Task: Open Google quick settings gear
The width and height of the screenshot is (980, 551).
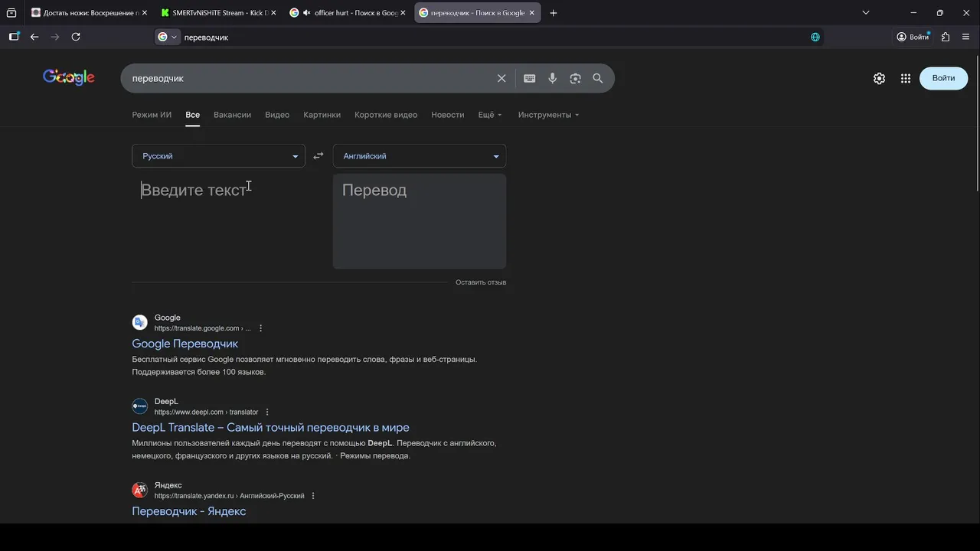Action: coord(879,78)
